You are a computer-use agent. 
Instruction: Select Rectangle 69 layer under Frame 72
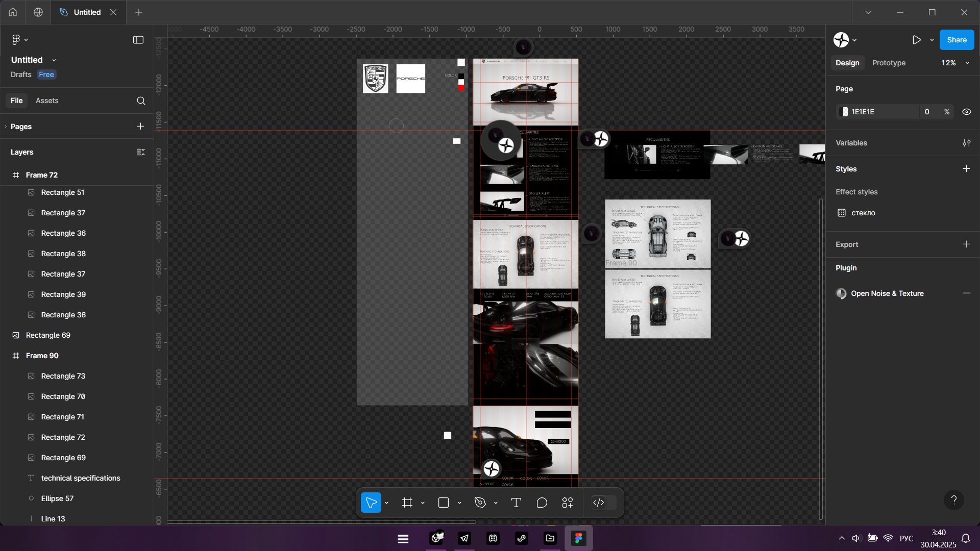tap(48, 335)
